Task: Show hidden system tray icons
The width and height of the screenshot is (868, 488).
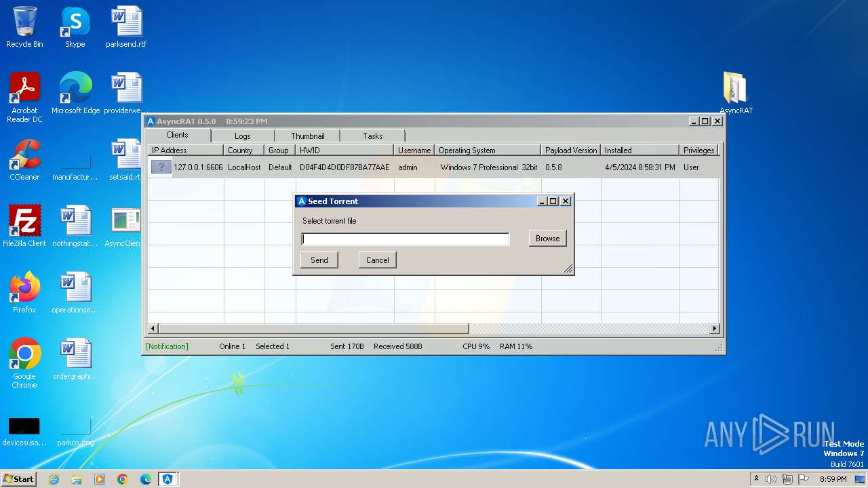Action: tap(756, 479)
